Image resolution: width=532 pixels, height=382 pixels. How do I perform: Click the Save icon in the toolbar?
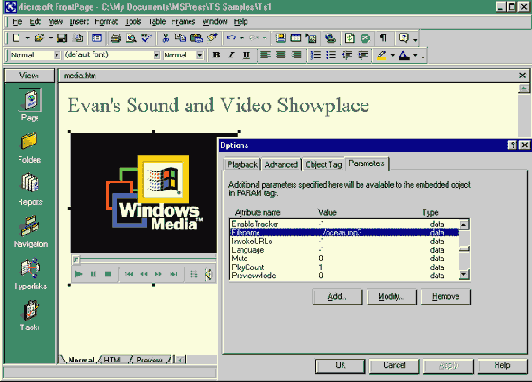tap(62, 38)
